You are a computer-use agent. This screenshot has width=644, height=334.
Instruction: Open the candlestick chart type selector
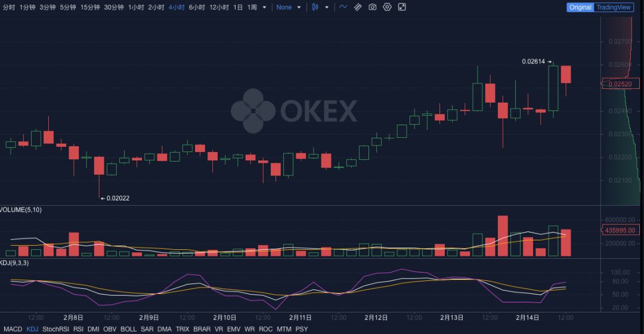point(315,7)
